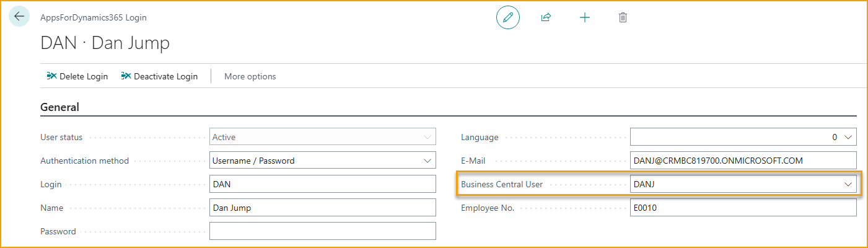Click the trash can delete icon
The height and width of the screenshot is (248, 868).
[x=623, y=17]
